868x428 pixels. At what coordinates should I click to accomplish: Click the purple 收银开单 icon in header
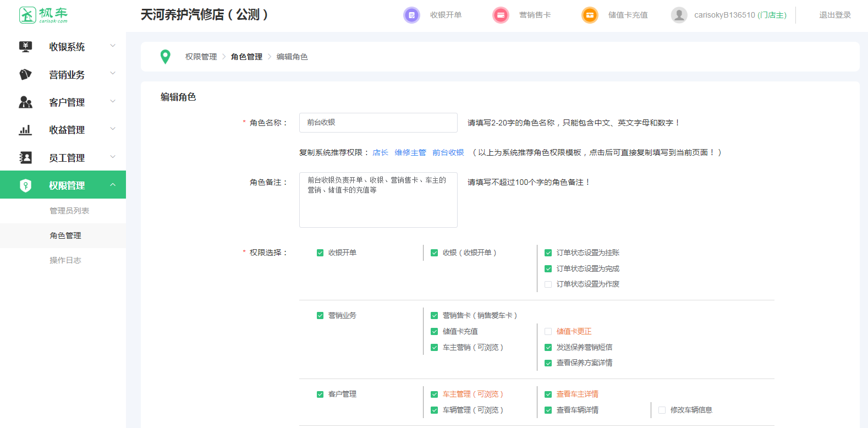click(411, 15)
